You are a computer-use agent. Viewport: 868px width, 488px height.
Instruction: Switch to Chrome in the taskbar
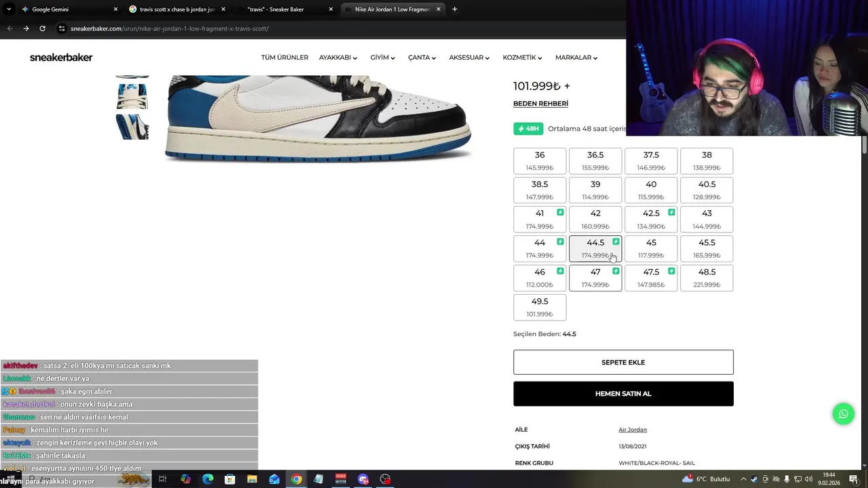tap(296, 479)
